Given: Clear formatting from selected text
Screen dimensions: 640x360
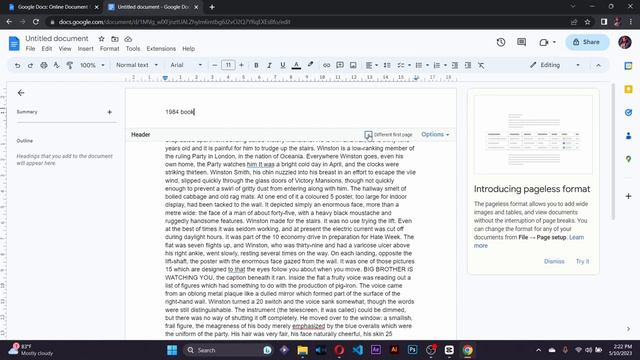Looking at the screenshot, I should [x=481, y=65].
